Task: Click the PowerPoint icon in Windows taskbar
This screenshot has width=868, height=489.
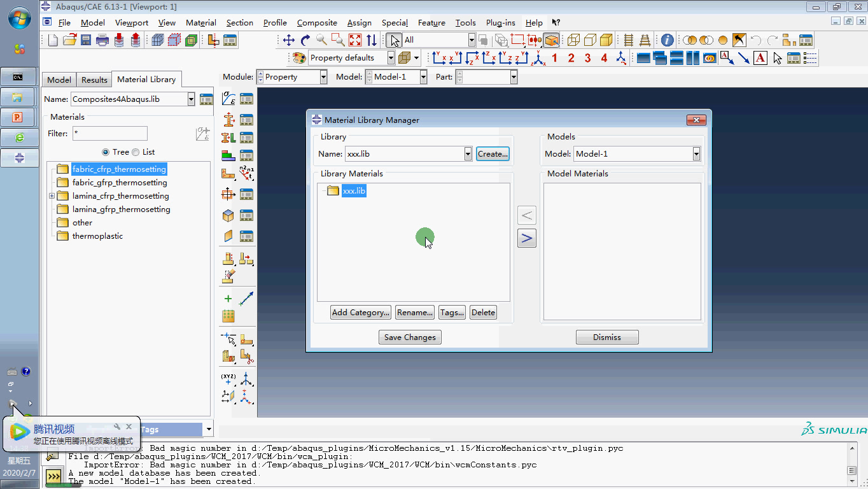Action: pos(18,118)
